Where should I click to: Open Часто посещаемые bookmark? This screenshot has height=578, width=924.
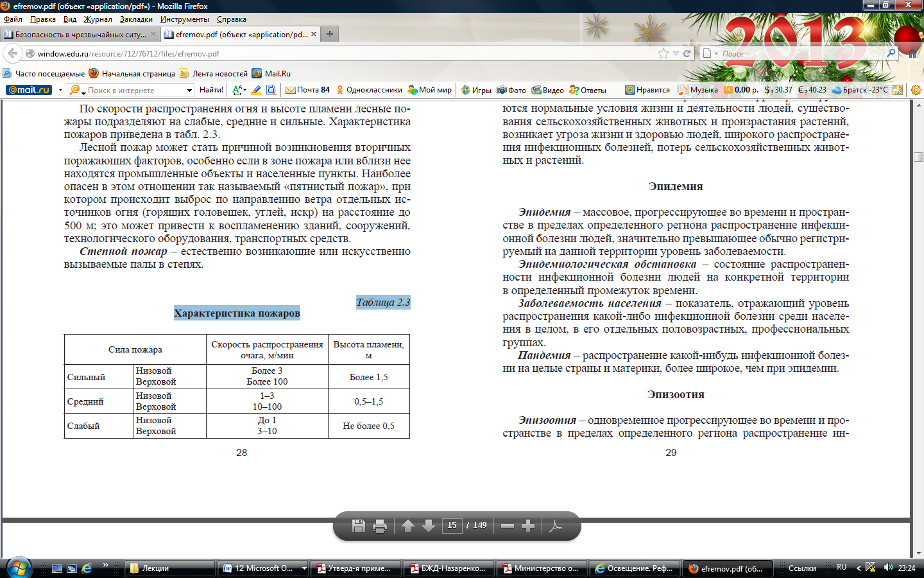[x=44, y=73]
